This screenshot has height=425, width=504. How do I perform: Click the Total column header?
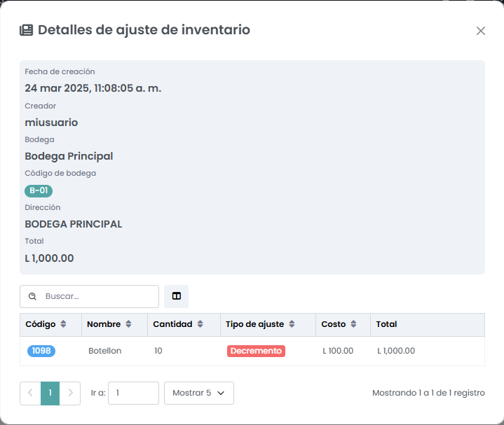pyautogui.click(x=427, y=325)
